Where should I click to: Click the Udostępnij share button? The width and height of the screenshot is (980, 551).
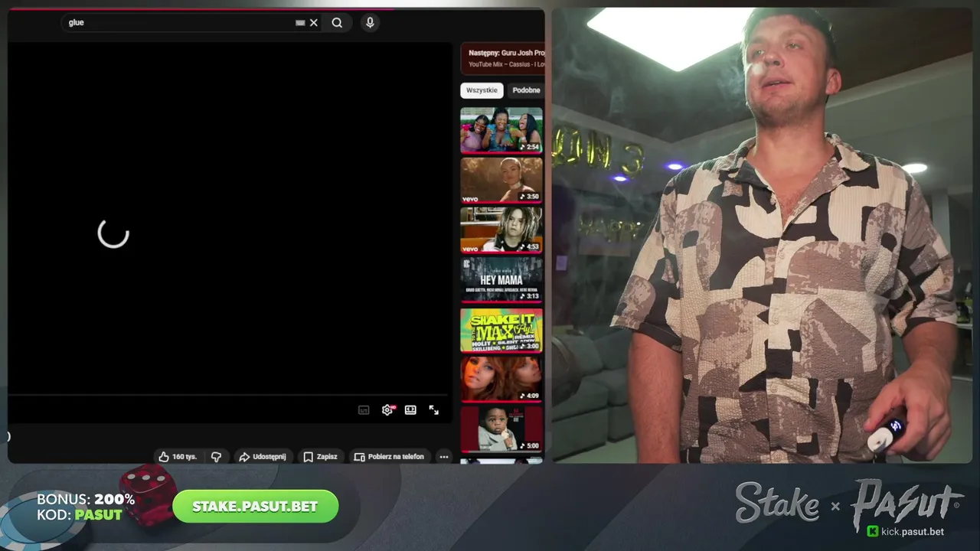click(x=263, y=457)
